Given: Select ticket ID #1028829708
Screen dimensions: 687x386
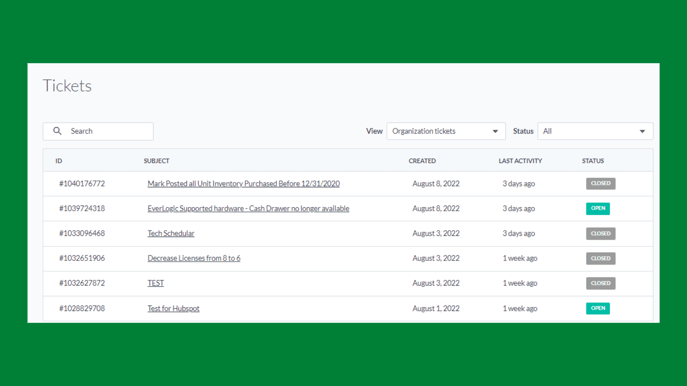Looking at the screenshot, I should (x=82, y=308).
